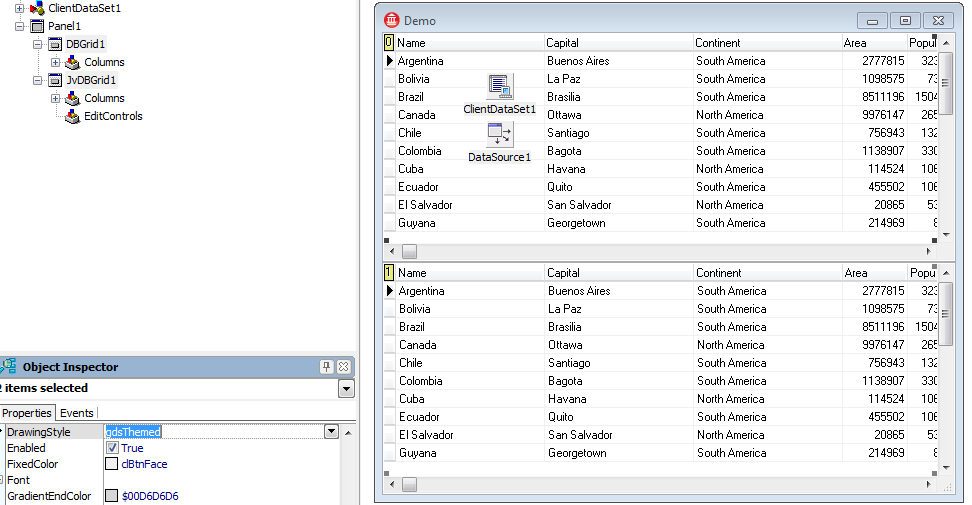Screen dimensions: 972x505
Task: Click the GradientEndColor color swatch
Action: [x=112, y=496]
